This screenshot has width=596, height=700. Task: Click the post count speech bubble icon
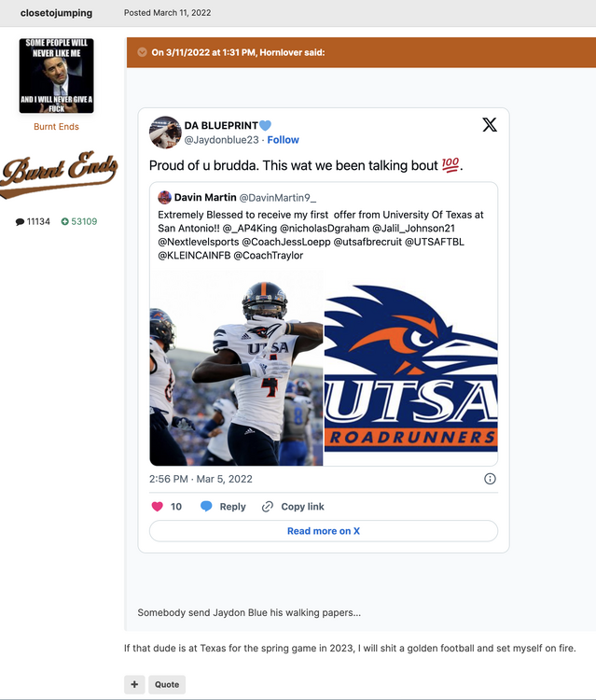coord(20,222)
